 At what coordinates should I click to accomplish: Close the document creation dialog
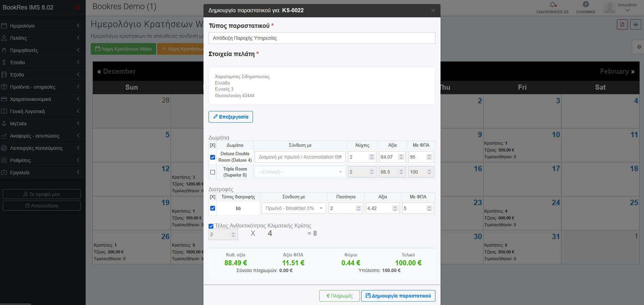point(433,11)
